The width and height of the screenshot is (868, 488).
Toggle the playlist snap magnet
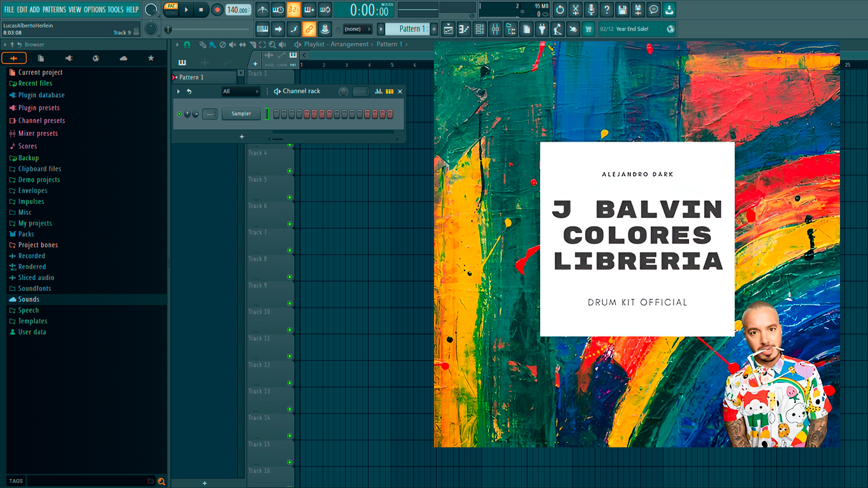pos(187,44)
